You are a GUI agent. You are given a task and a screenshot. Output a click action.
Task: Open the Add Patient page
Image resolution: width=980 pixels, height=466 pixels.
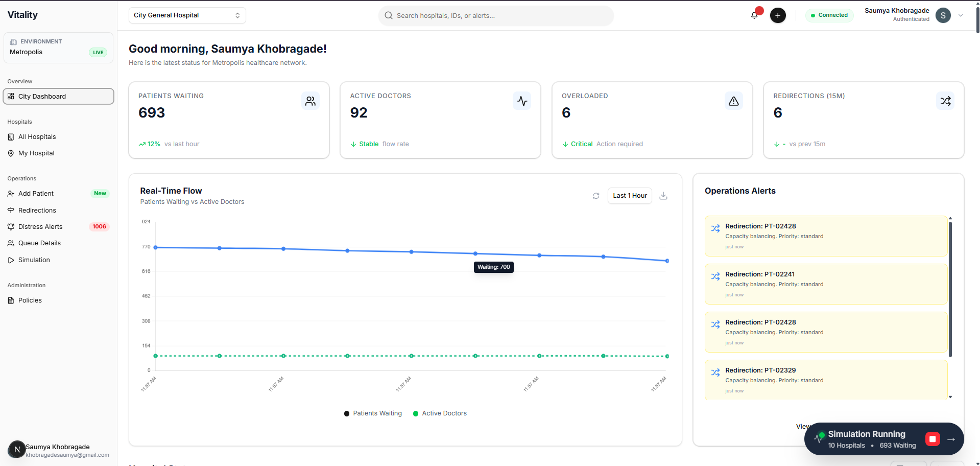[36, 194]
